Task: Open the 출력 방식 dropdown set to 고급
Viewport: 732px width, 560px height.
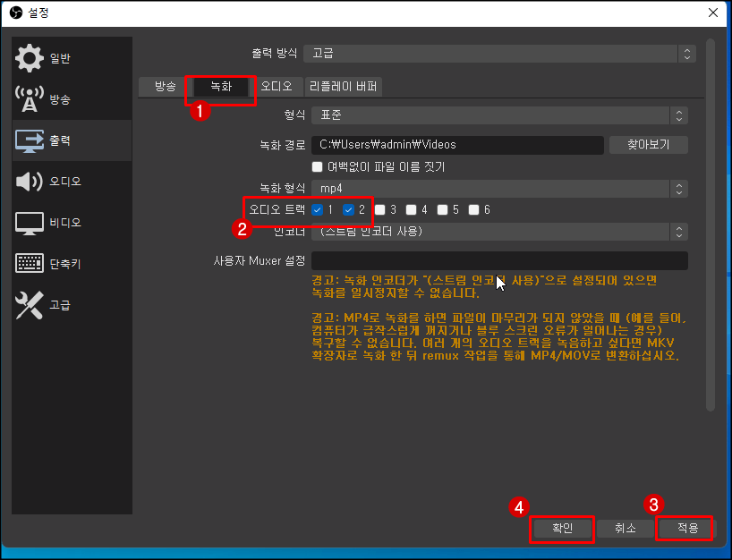Action: (x=499, y=54)
